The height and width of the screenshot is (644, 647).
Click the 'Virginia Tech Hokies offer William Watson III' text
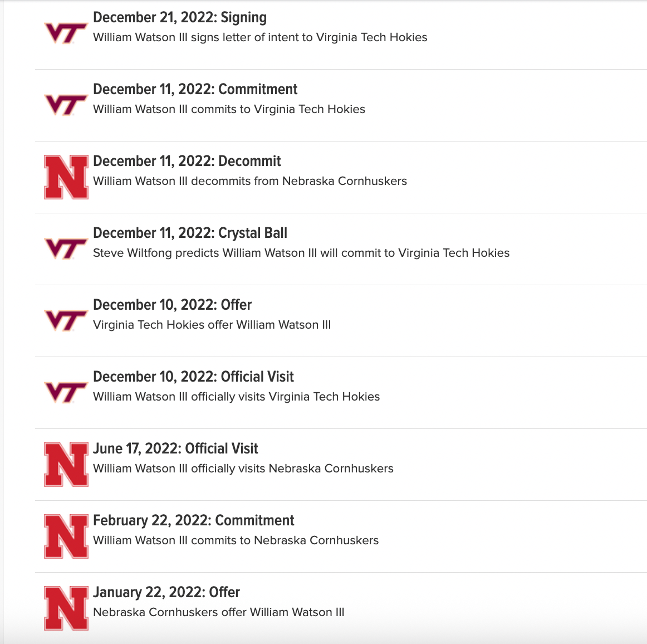coord(212,324)
